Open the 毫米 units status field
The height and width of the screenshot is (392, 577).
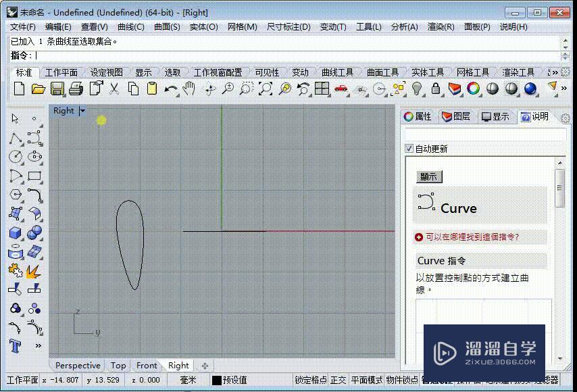(x=189, y=380)
